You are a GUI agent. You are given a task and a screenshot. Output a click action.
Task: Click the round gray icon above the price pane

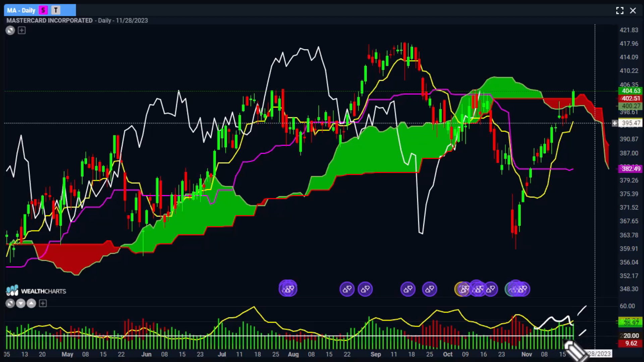10,31
